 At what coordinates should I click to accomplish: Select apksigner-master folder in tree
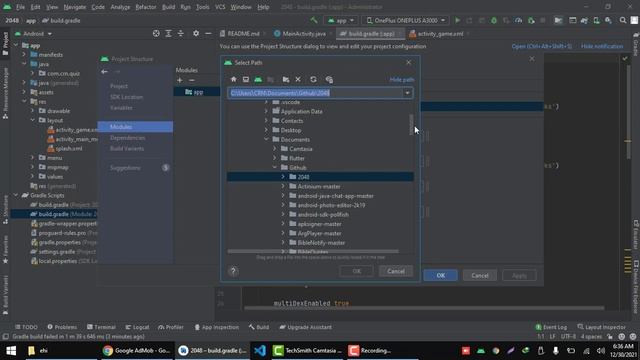coord(320,224)
